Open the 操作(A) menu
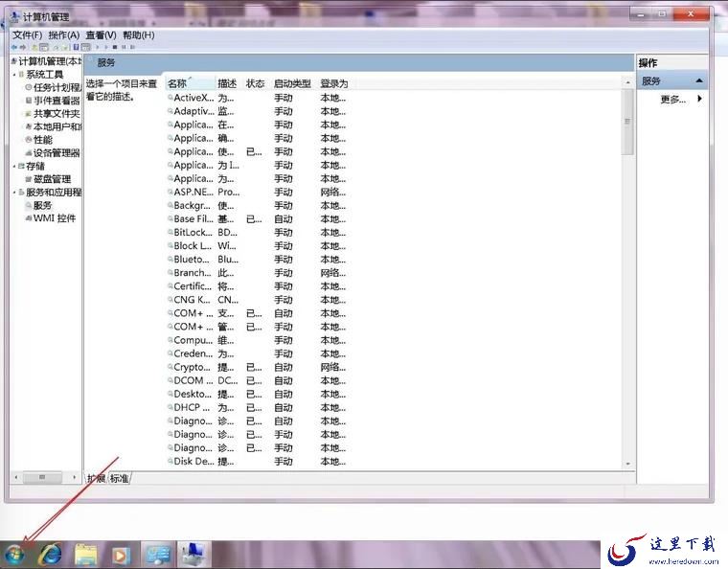The height and width of the screenshot is (569, 728). point(64,34)
